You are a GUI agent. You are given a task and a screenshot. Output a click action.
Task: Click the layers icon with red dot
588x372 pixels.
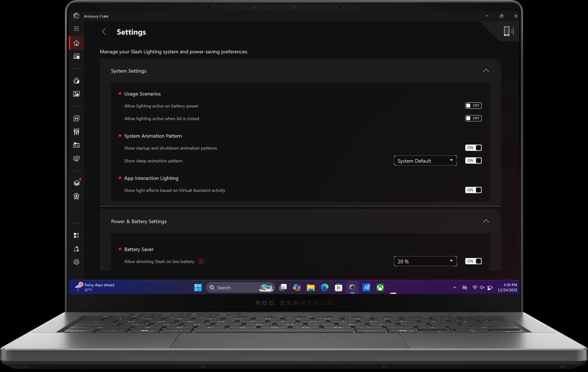click(x=77, y=183)
